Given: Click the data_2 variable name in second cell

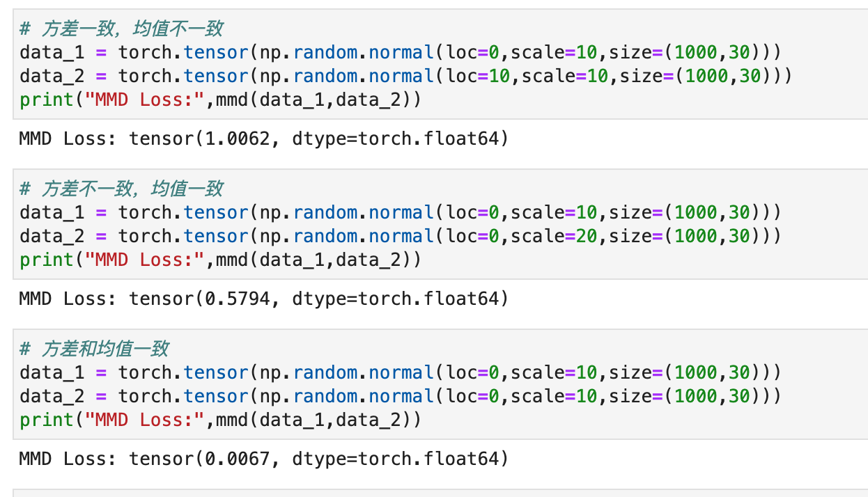Looking at the screenshot, I should (52, 236).
